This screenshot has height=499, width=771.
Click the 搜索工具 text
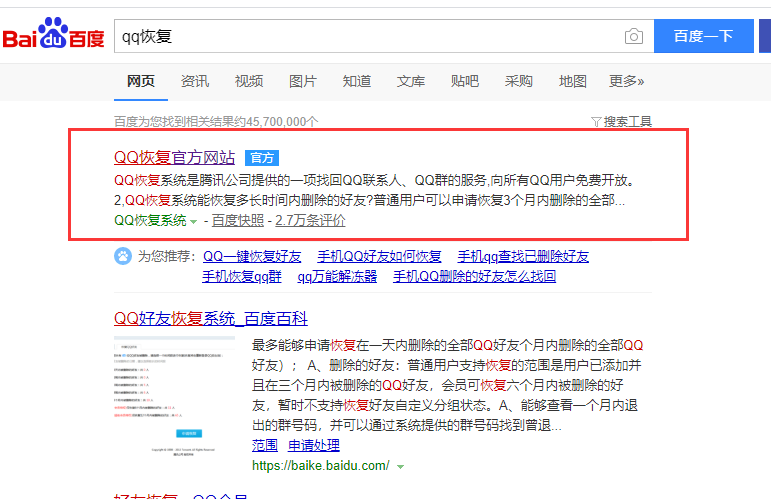pyautogui.click(x=628, y=121)
